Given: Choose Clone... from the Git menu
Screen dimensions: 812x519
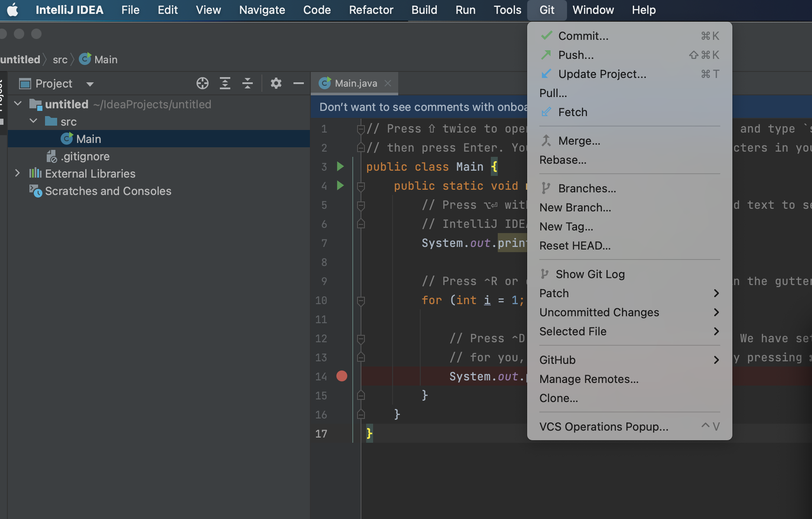Looking at the screenshot, I should [630, 398].
